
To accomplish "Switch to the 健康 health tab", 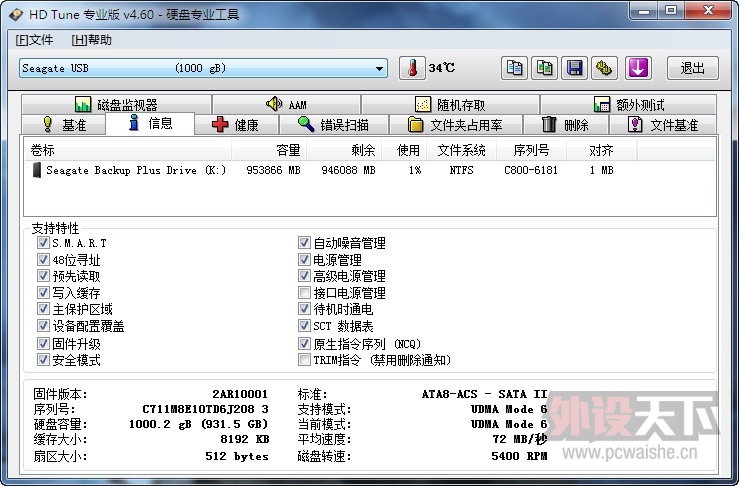I will point(236,125).
